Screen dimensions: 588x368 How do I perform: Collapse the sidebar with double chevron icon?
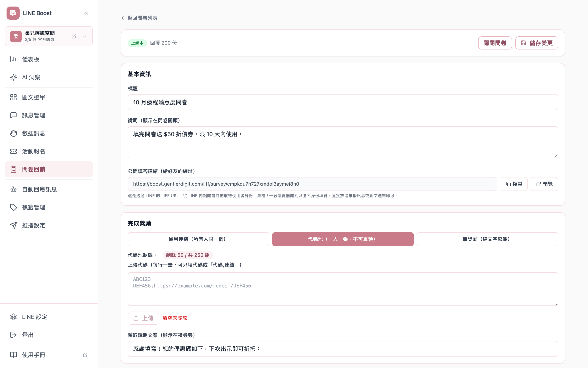tap(86, 13)
